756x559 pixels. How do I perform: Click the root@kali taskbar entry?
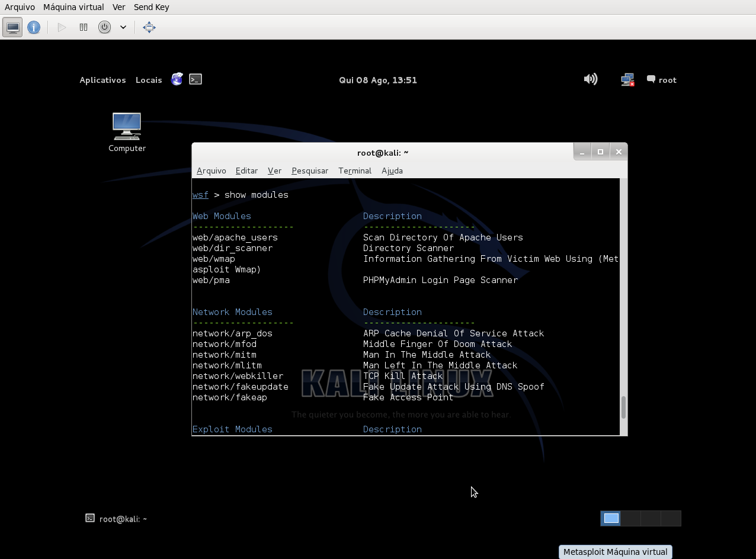[x=116, y=519]
